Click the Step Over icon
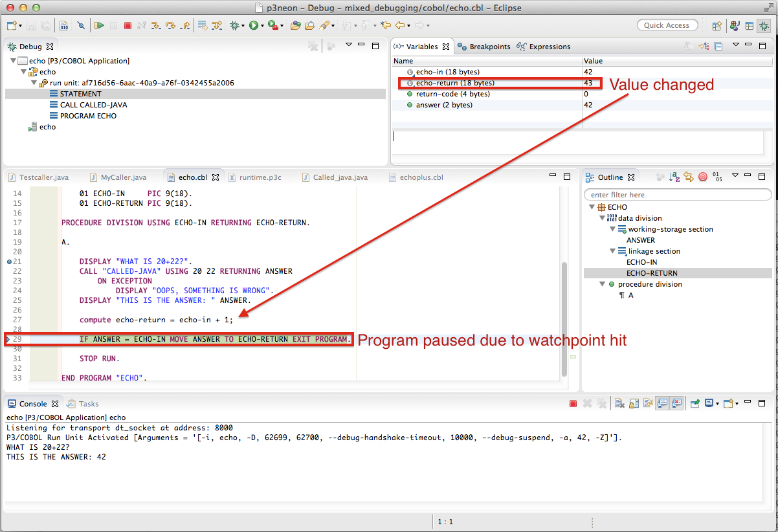This screenshot has width=778, height=532. (x=170, y=26)
